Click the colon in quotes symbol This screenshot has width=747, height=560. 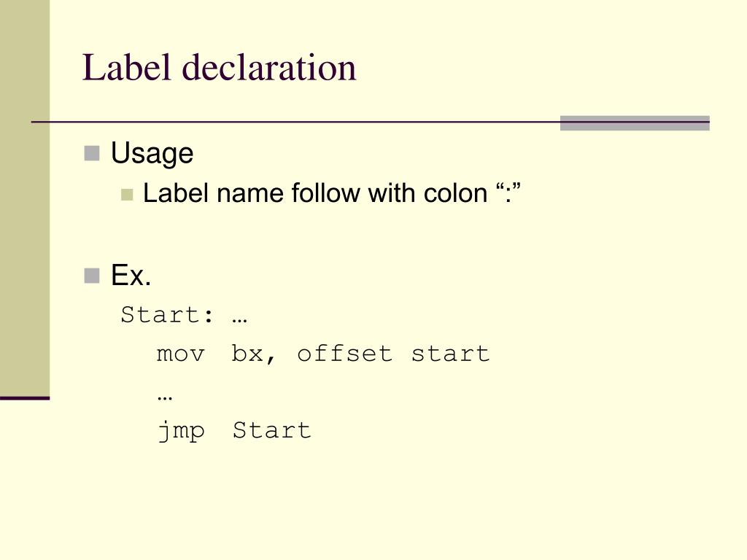click(508, 192)
